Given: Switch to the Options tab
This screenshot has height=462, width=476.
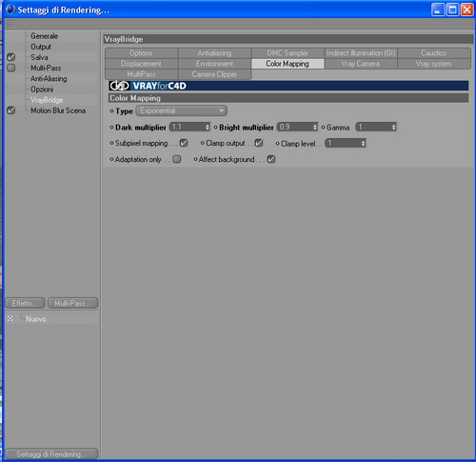Looking at the screenshot, I should pos(141,53).
